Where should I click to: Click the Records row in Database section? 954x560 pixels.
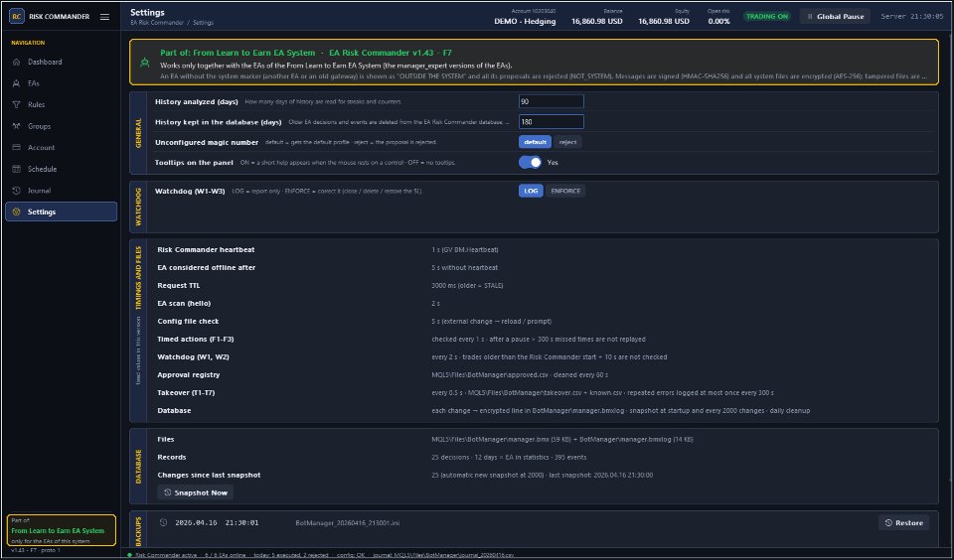[542, 458]
